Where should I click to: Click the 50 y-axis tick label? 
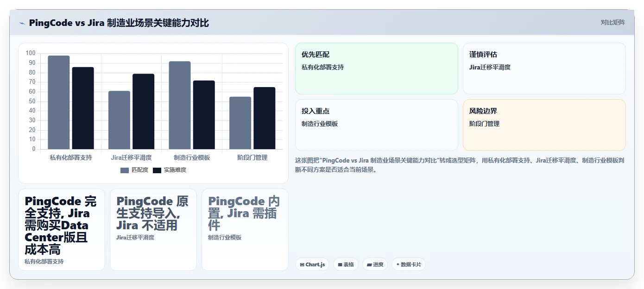coord(32,101)
